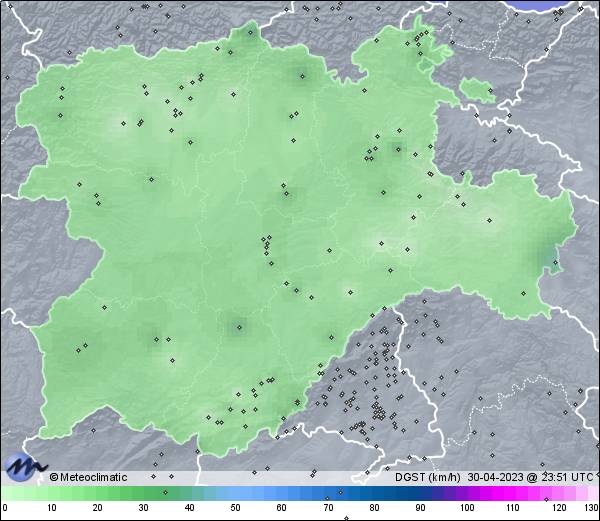Screen dimensions: 600x521
Task: Pick the dark navy color above 90
Action: pyautogui.click(x=421, y=493)
